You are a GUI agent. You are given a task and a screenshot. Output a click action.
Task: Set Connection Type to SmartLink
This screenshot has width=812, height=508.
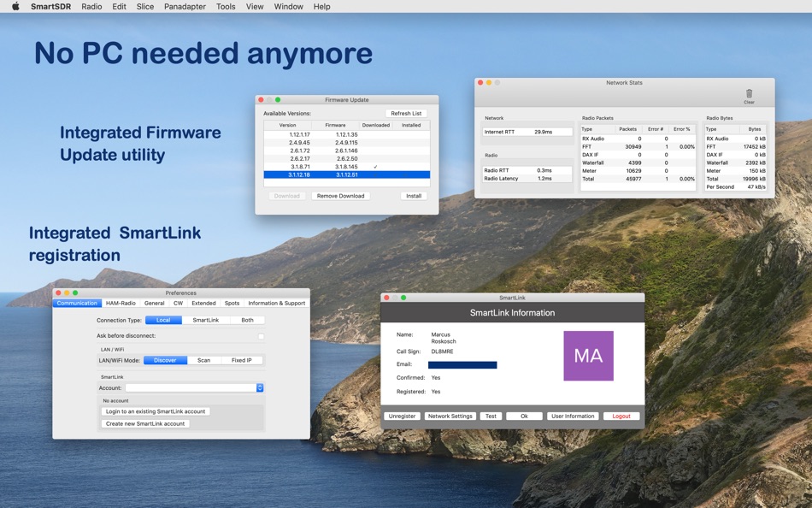click(206, 320)
